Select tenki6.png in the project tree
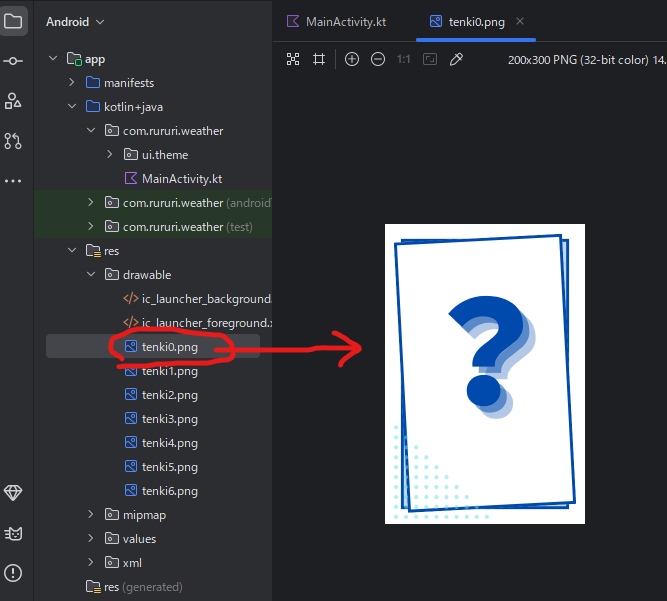Screen dimensions: 667x601 161,491
